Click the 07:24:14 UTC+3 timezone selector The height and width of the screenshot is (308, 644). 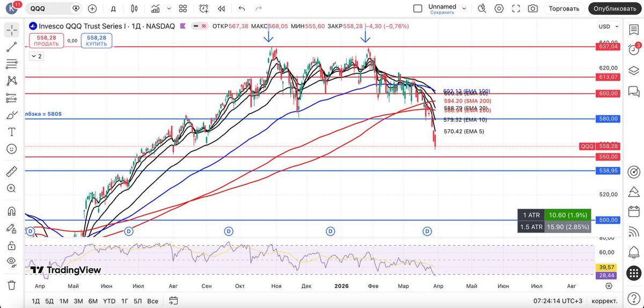tap(557, 300)
